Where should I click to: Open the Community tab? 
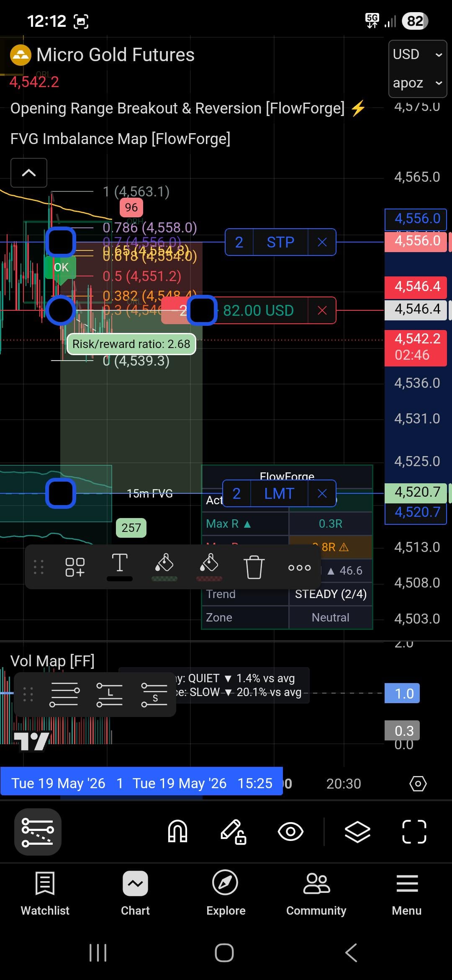(316, 893)
